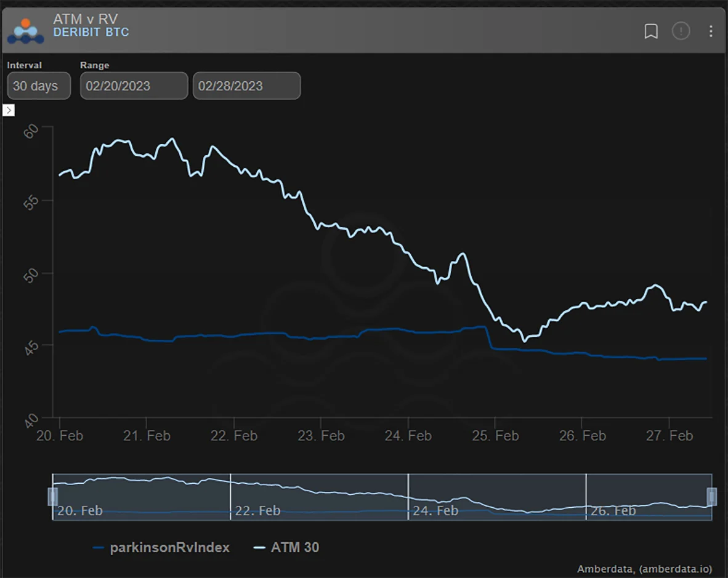
Task: Click the ATM v RV chart title
Action: [86, 19]
